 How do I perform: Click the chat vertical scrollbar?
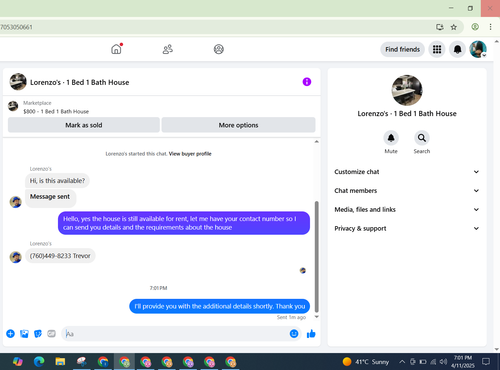[x=316, y=256]
